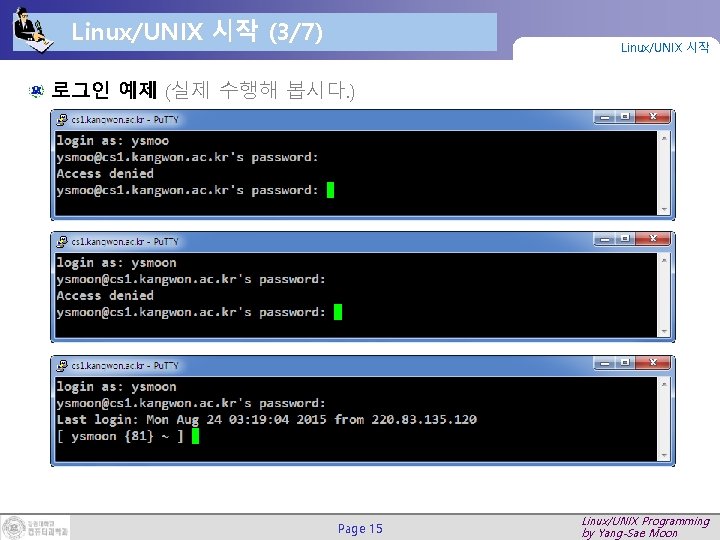Click the PuTTY icon in the top terminal window
Viewport: 720px width, 540px height.
coord(62,120)
